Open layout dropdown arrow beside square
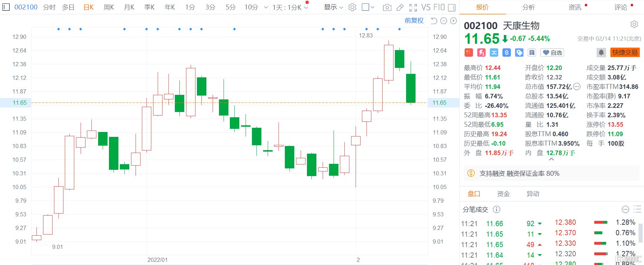 (x=372, y=7)
